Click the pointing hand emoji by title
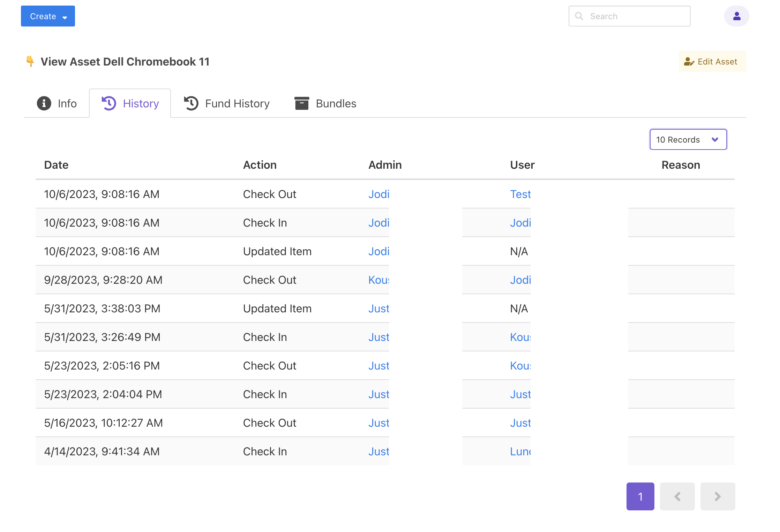 pos(30,61)
